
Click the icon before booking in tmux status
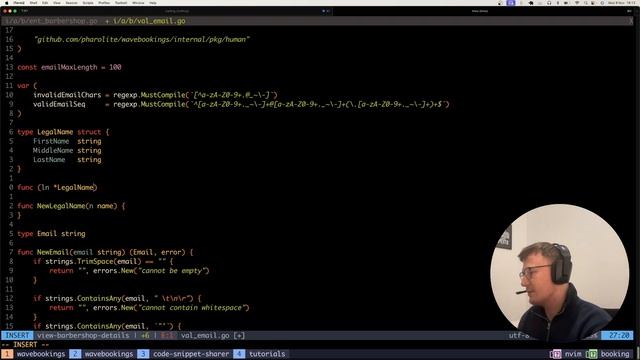[592, 354]
